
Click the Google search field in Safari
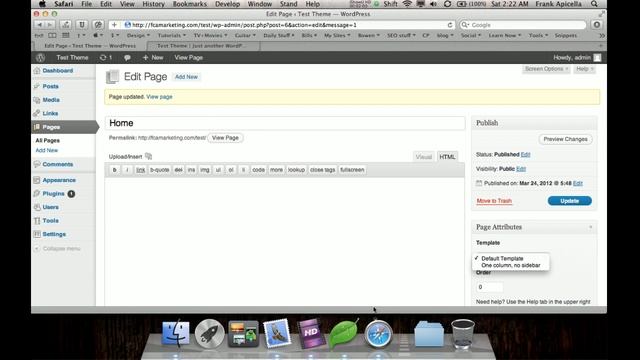click(x=522, y=25)
